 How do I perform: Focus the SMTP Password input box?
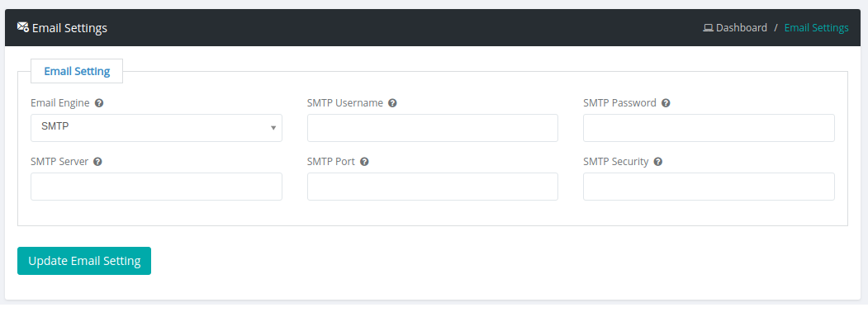tap(709, 128)
